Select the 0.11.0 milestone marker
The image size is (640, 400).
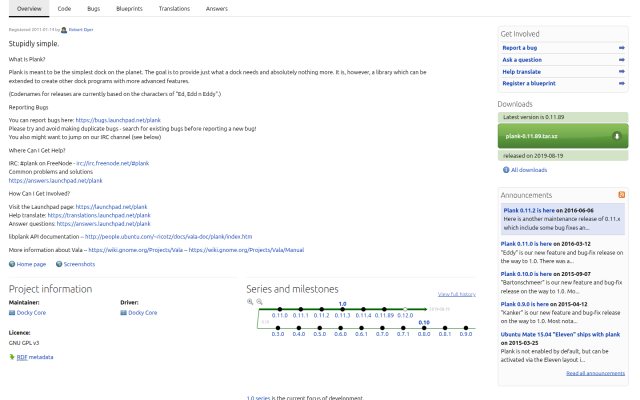pos(280,309)
